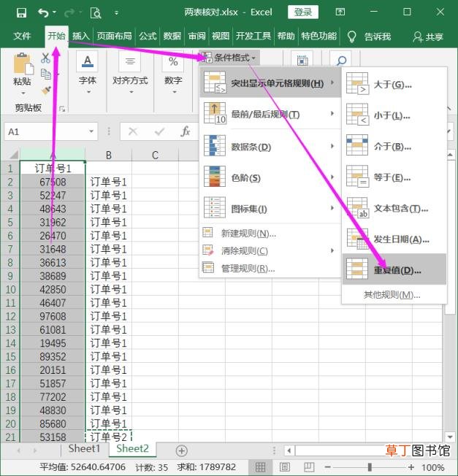Switch to the 页面布局 ribbon tab

[x=114, y=37]
